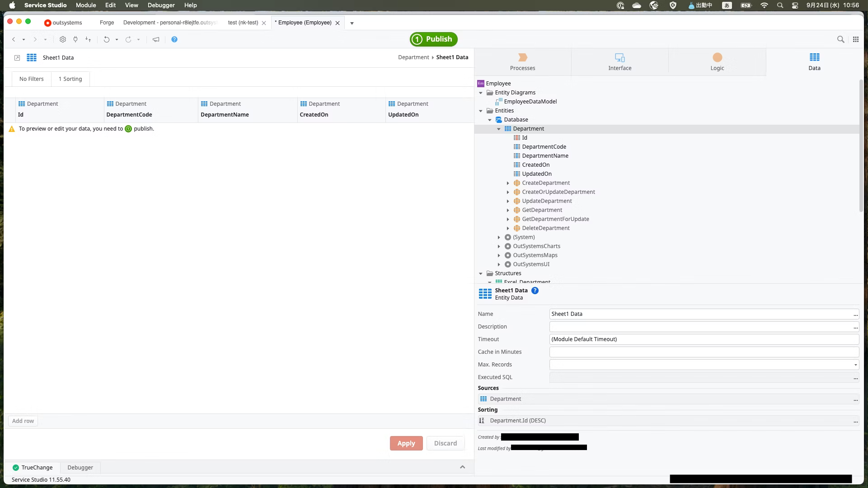Open the blue help icon in toolbar
Screen dimensions: 868x488
tap(174, 39)
